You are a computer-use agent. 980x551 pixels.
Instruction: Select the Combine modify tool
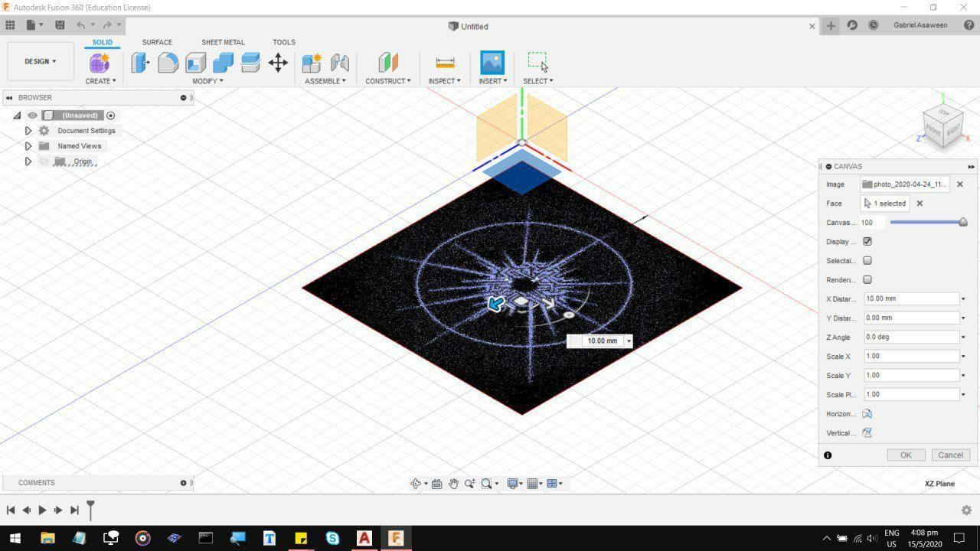[x=223, y=63]
